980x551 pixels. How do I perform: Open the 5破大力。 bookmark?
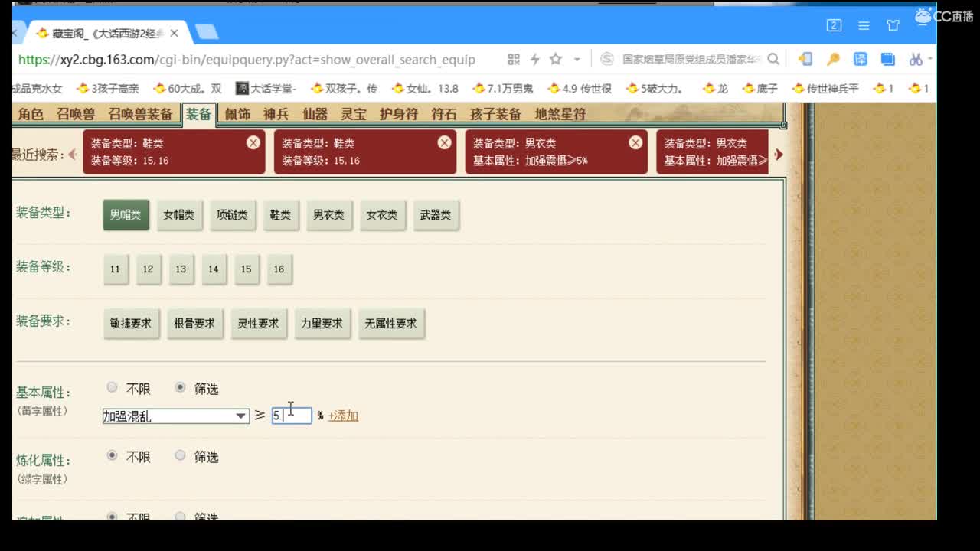655,88
